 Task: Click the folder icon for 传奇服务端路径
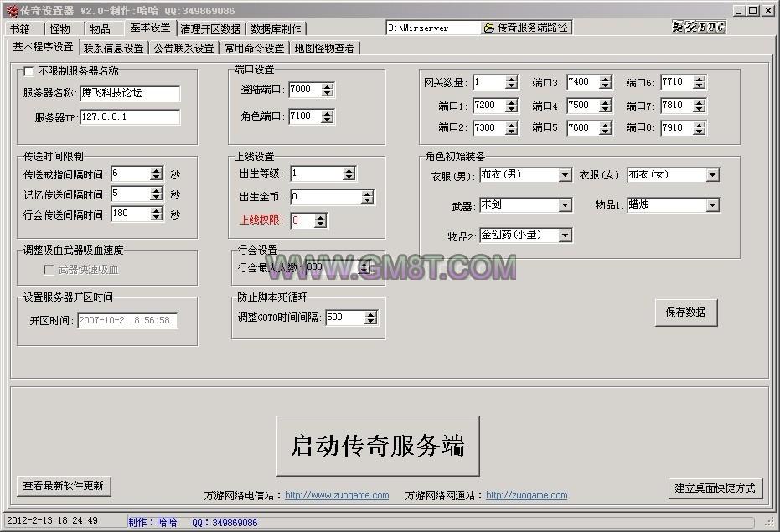click(x=488, y=28)
